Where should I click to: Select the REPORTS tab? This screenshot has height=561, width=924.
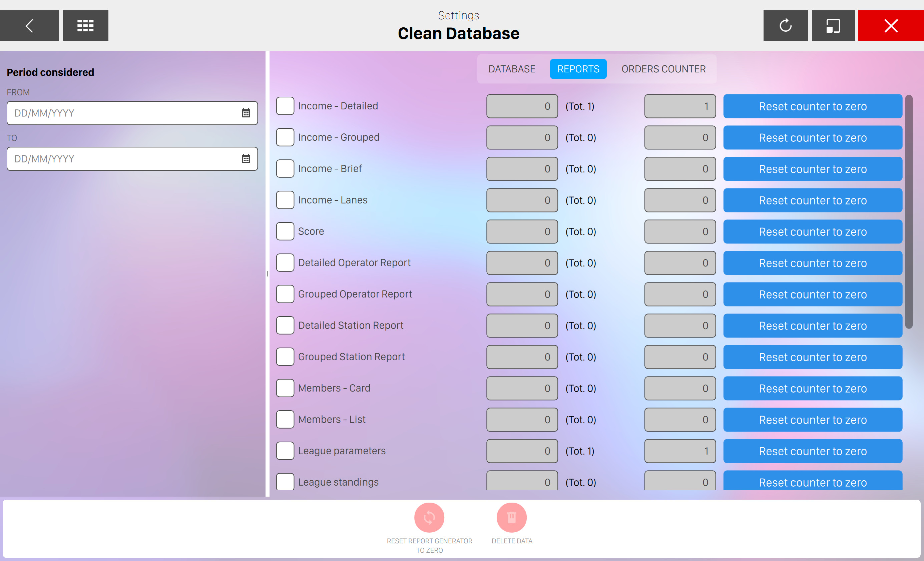point(578,69)
